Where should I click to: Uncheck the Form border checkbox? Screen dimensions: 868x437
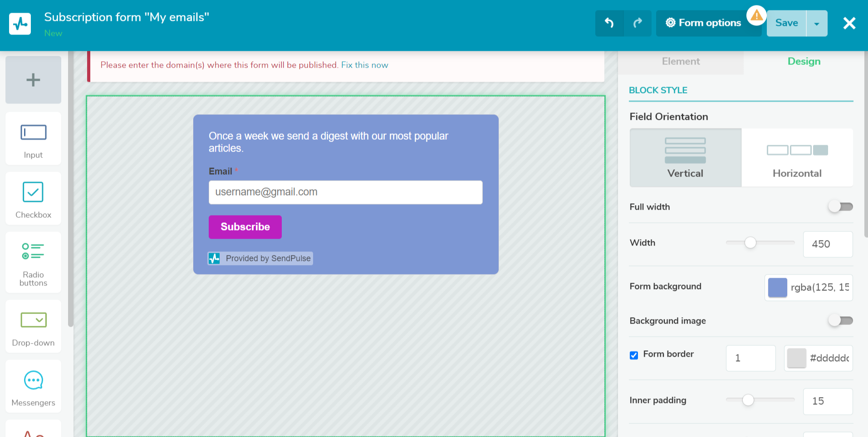[x=634, y=355]
